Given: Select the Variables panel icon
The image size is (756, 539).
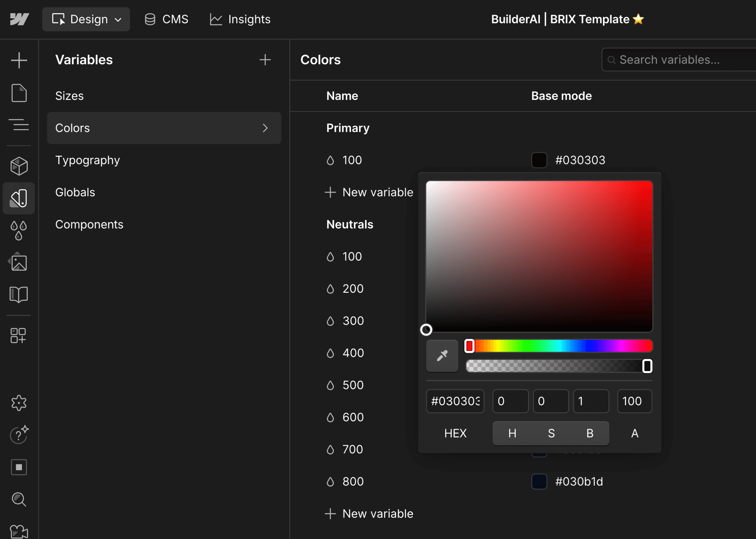Looking at the screenshot, I should [x=19, y=199].
